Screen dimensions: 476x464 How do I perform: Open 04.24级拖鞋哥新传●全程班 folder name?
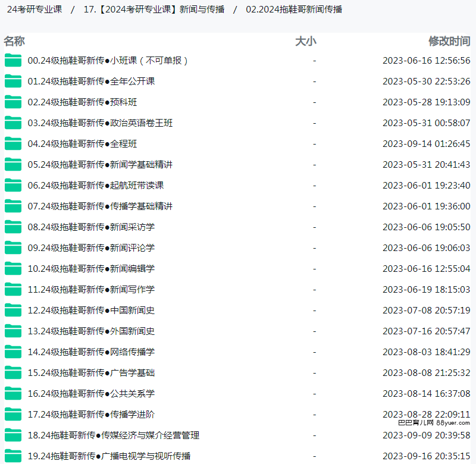coord(82,144)
